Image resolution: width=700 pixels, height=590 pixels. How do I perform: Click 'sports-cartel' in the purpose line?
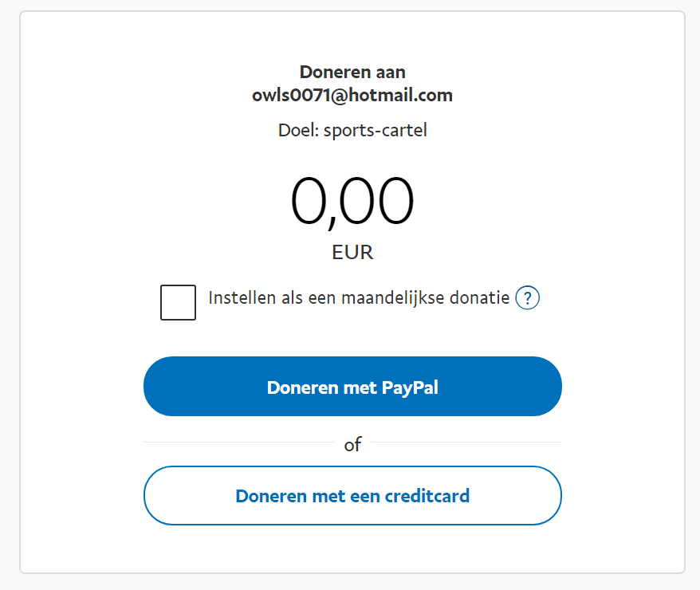coord(375,130)
